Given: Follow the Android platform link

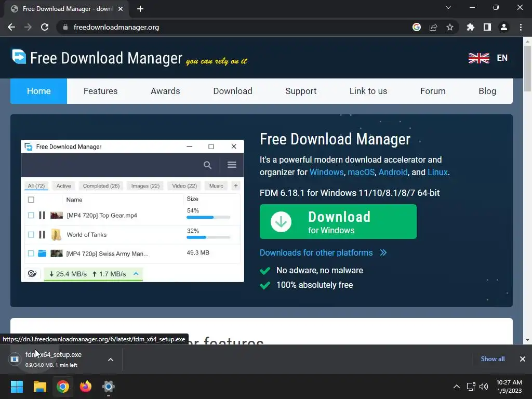Looking at the screenshot, I should (393, 172).
